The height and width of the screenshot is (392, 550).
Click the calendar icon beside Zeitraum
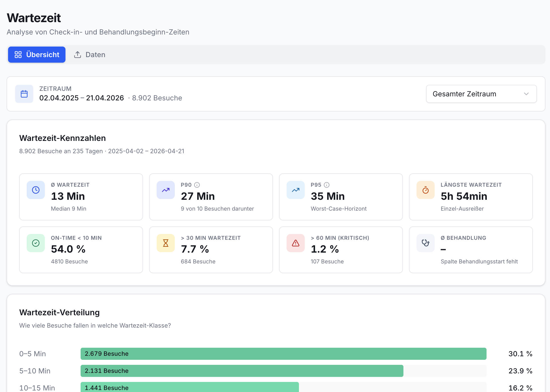coord(24,94)
